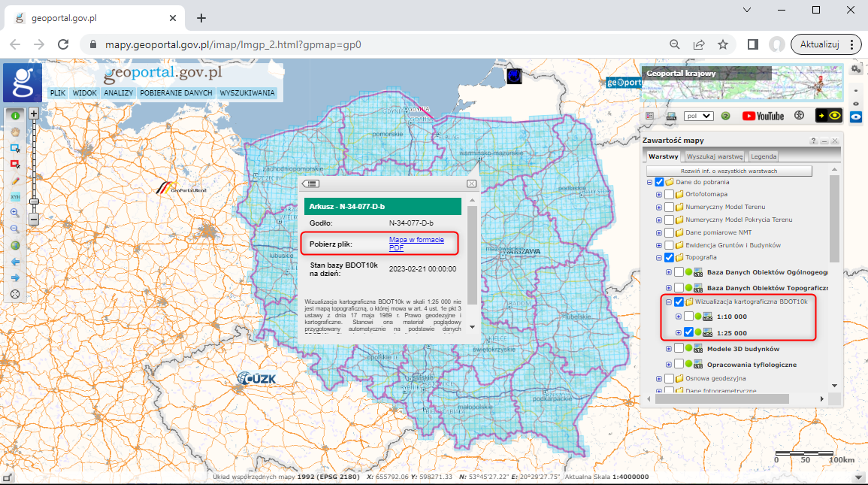Open the 'pol' language dropdown
868x485 pixels.
click(698, 117)
